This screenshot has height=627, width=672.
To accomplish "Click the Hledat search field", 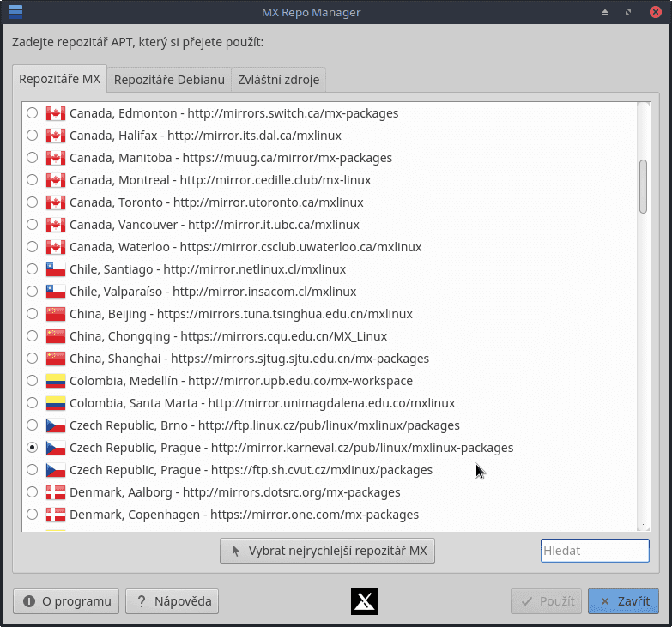I will pyautogui.click(x=595, y=551).
